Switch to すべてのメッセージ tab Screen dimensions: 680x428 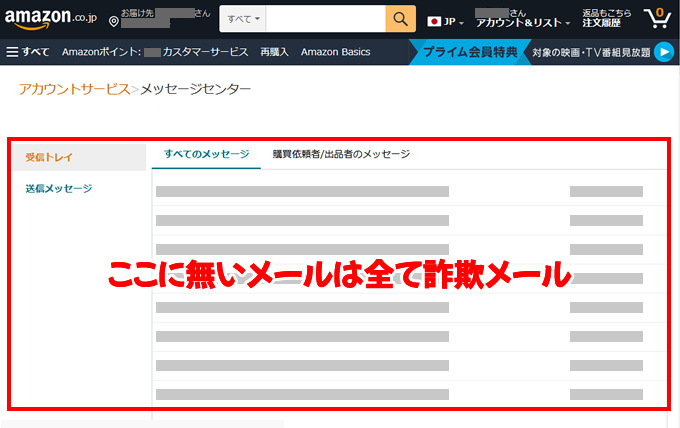point(206,154)
